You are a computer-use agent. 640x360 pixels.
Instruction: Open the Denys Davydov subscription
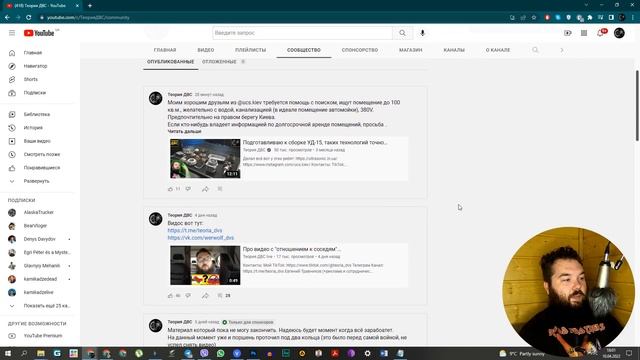(38, 239)
